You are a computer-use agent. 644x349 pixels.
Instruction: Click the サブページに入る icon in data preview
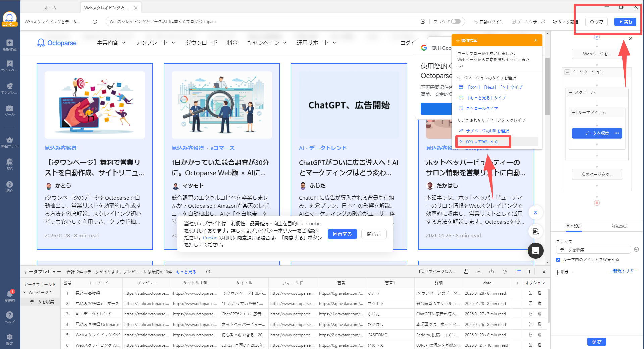[422, 271]
